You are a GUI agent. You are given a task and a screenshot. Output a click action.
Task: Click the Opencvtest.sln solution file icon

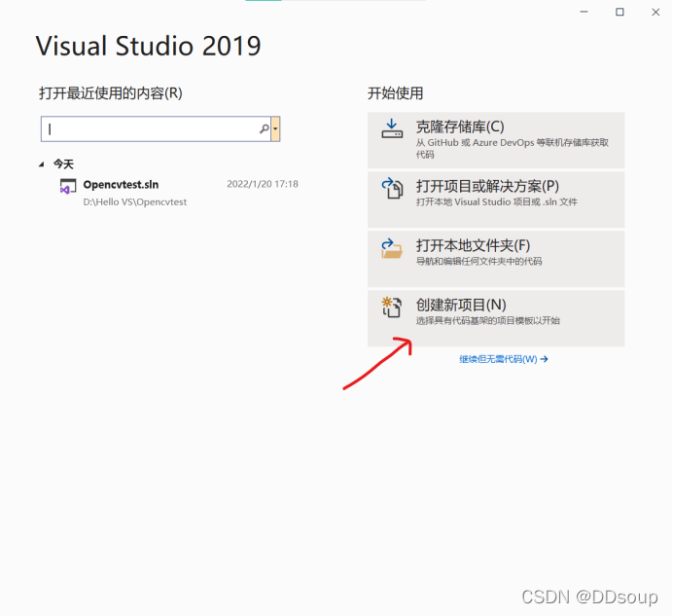pyautogui.click(x=68, y=187)
